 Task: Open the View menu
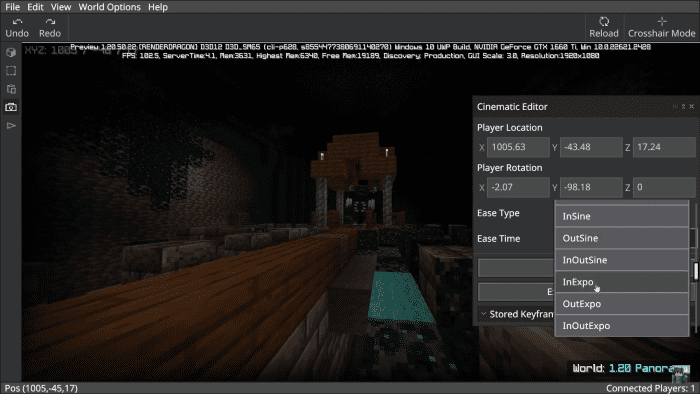pos(61,7)
